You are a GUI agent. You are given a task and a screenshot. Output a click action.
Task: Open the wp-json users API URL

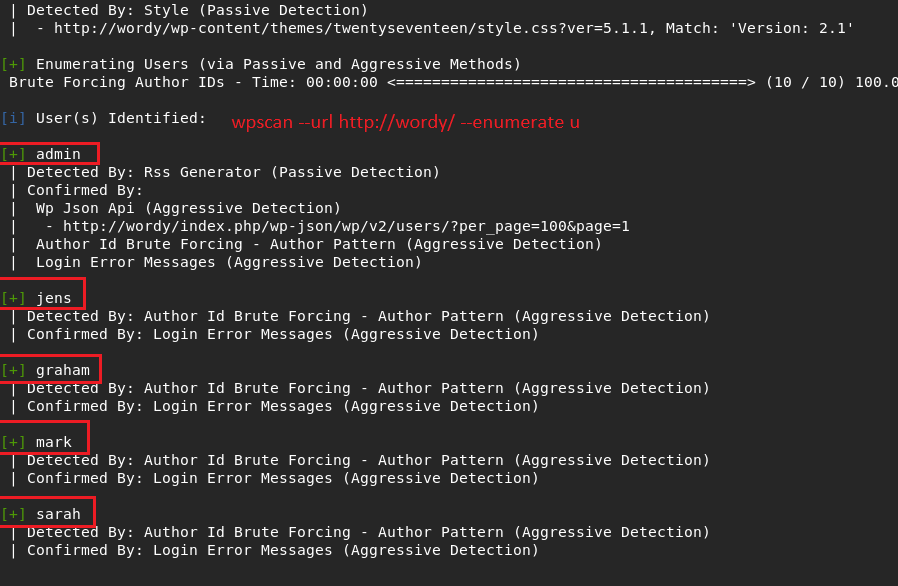pyautogui.click(x=346, y=226)
